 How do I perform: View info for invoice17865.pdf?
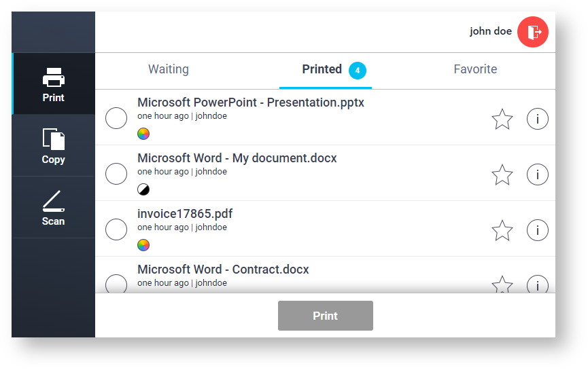tap(537, 230)
